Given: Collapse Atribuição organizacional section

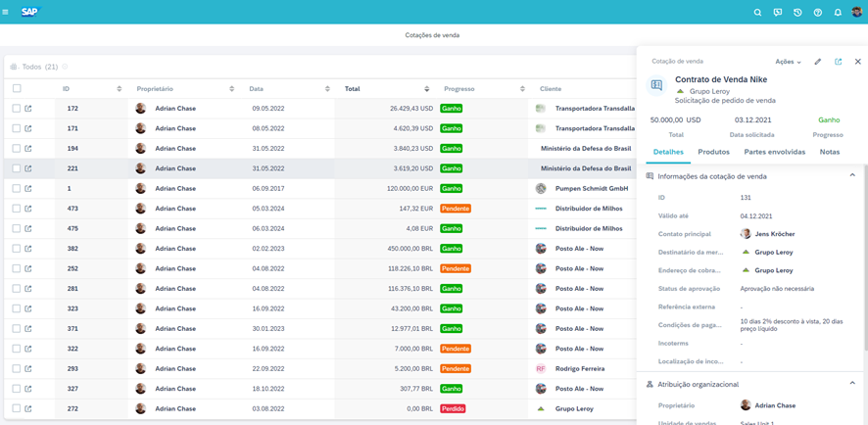Looking at the screenshot, I should pos(852,383).
